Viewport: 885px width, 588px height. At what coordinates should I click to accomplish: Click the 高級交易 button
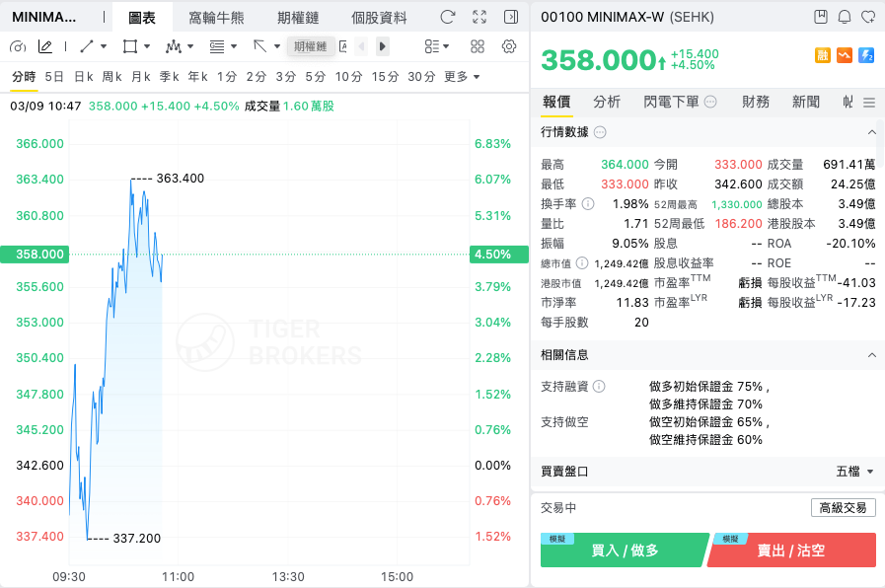843,507
